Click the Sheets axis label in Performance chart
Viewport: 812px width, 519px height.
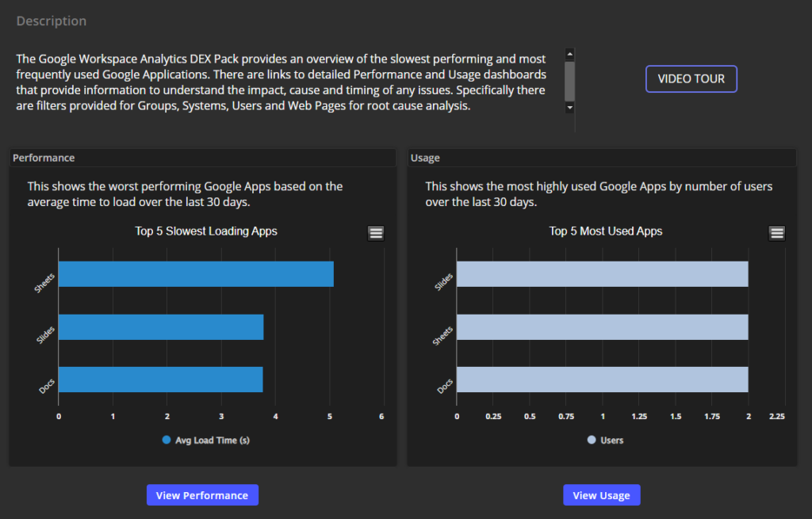click(x=44, y=283)
